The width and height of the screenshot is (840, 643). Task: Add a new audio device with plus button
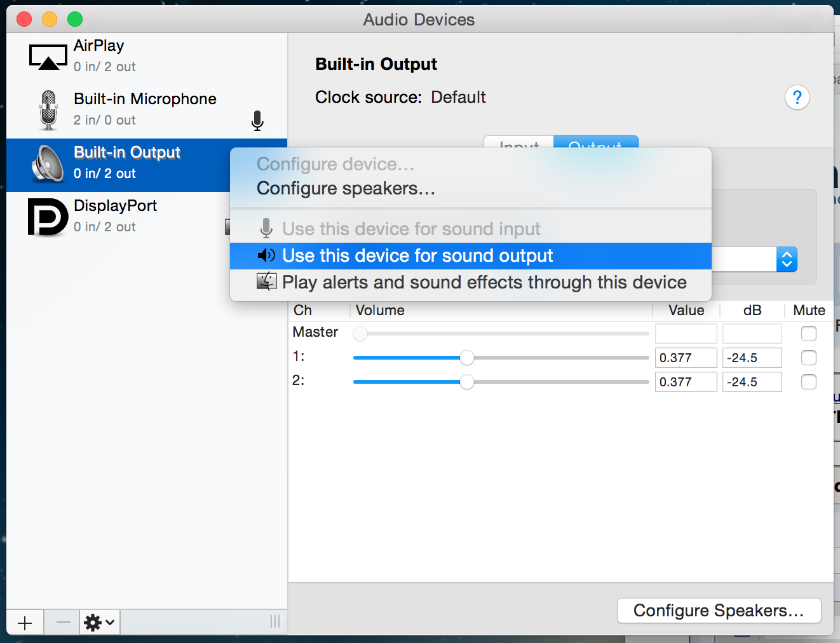25,623
